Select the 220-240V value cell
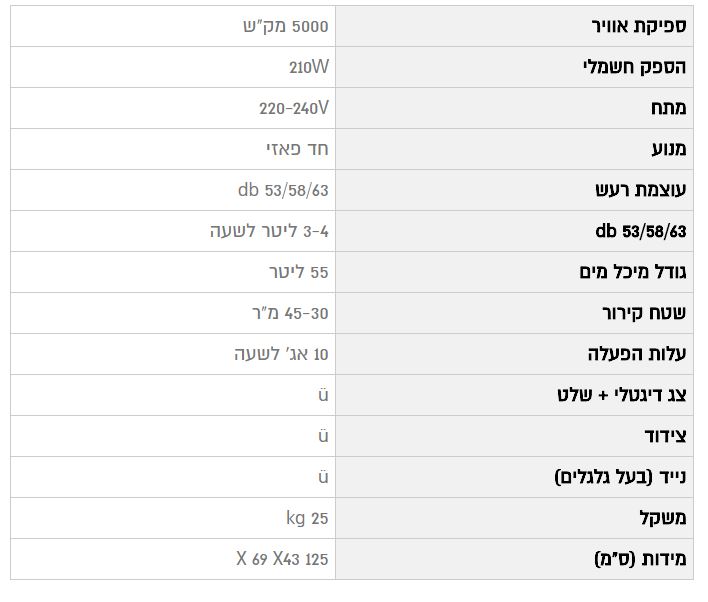 tap(294, 109)
